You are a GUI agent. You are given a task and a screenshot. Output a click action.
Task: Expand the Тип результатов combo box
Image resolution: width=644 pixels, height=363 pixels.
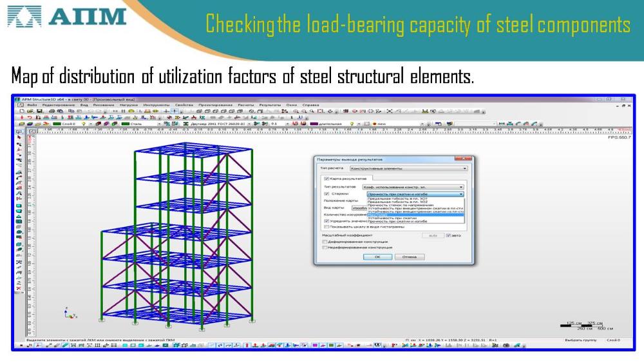point(413,187)
